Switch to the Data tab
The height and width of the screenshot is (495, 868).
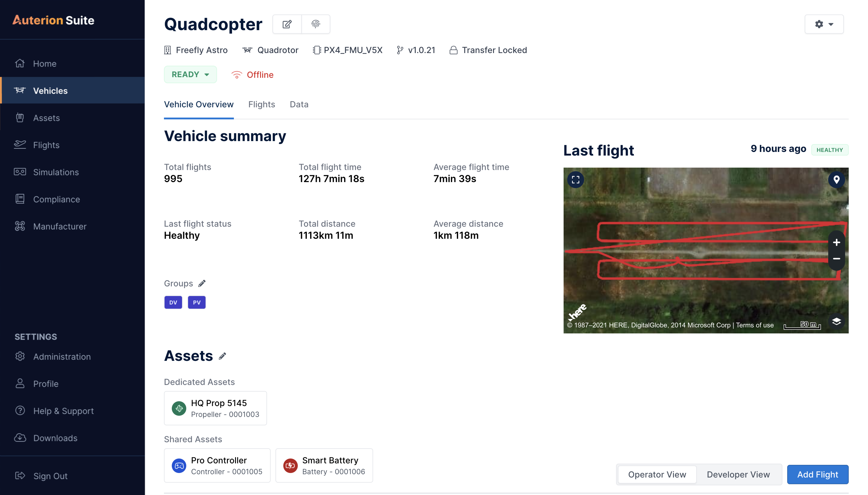pyautogui.click(x=299, y=104)
